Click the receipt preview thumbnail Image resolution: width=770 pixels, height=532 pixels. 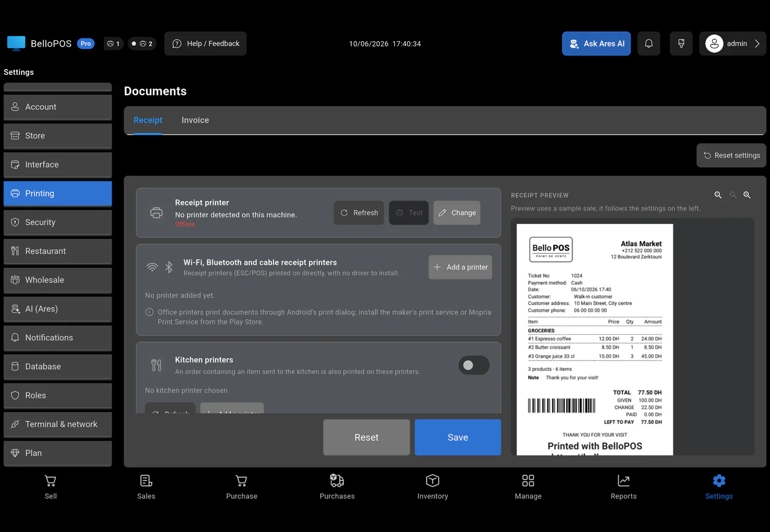594,340
